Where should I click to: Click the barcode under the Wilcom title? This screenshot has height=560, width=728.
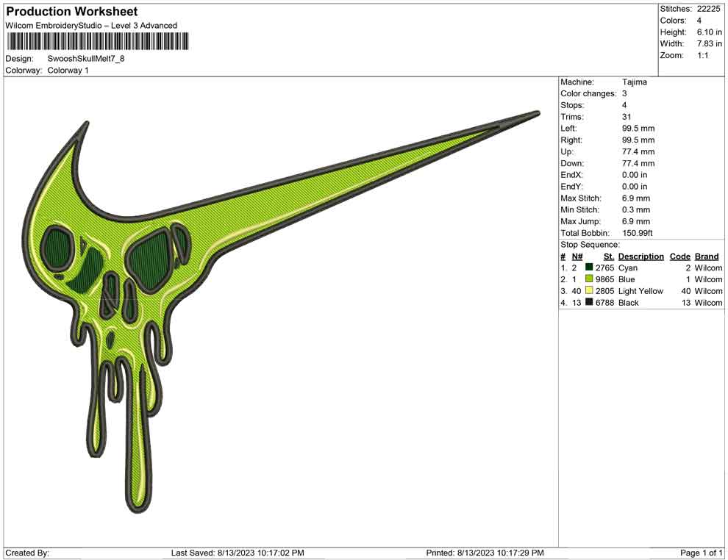[x=98, y=41]
